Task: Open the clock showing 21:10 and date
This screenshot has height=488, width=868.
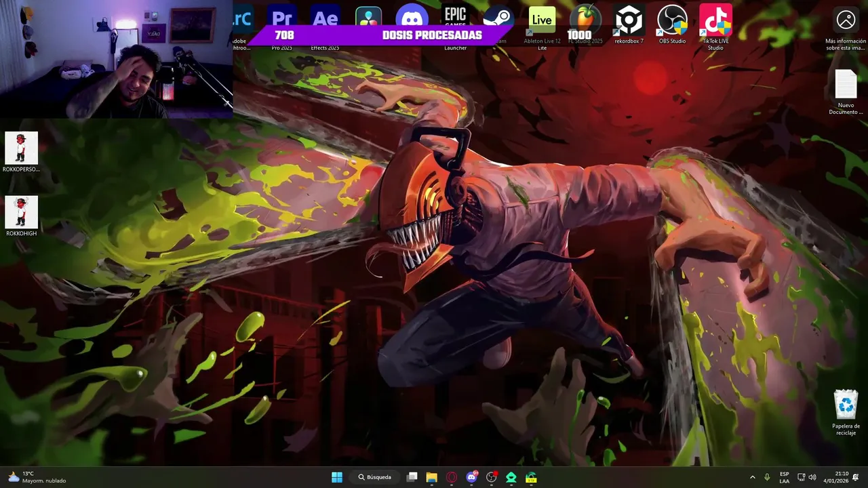Action: (x=836, y=477)
